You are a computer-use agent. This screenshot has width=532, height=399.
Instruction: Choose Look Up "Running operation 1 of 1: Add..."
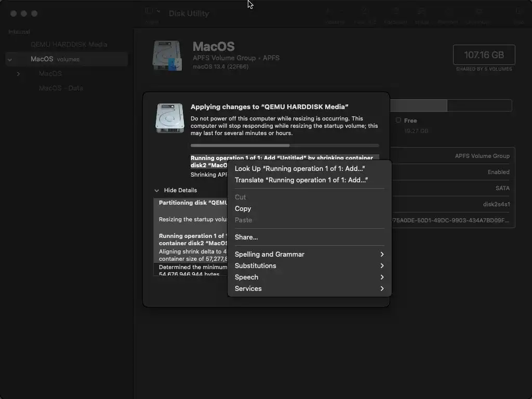point(309,169)
